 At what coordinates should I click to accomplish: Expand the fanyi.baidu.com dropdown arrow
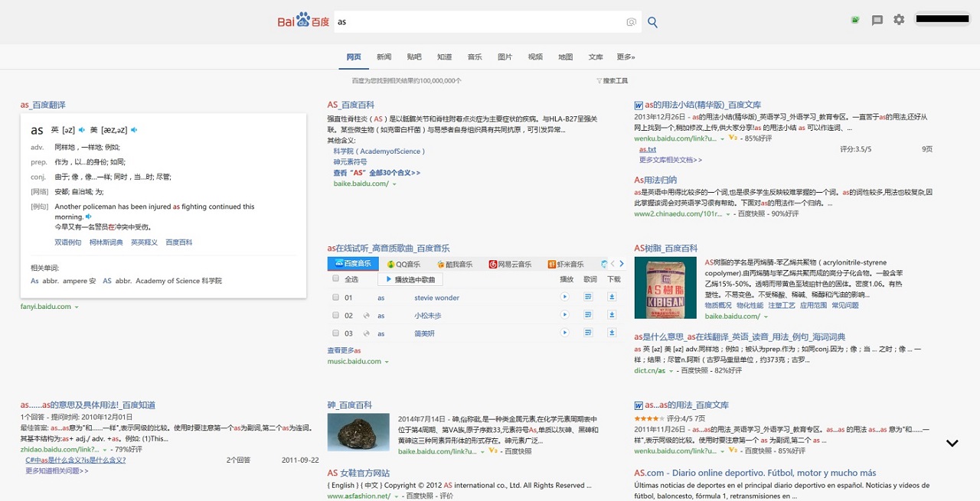pos(77,307)
